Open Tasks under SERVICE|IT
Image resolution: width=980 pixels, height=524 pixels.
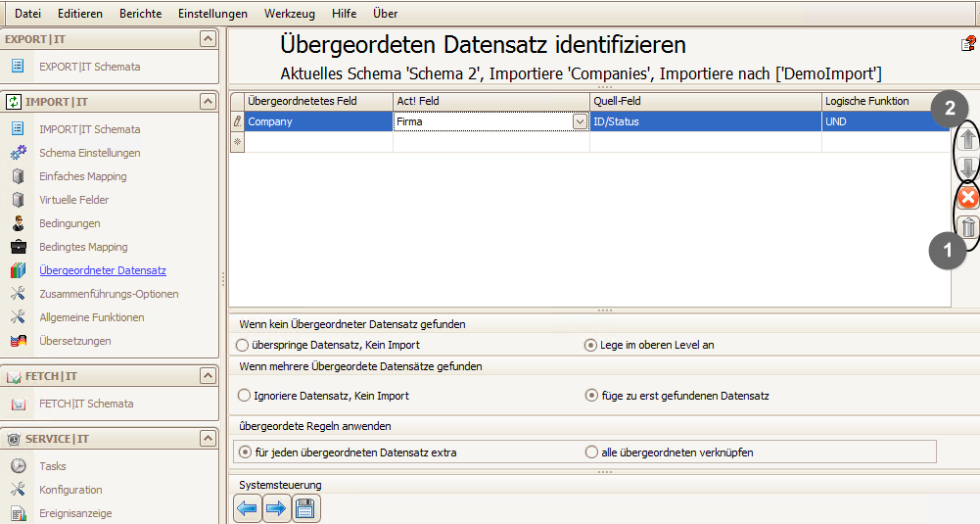point(53,466)
